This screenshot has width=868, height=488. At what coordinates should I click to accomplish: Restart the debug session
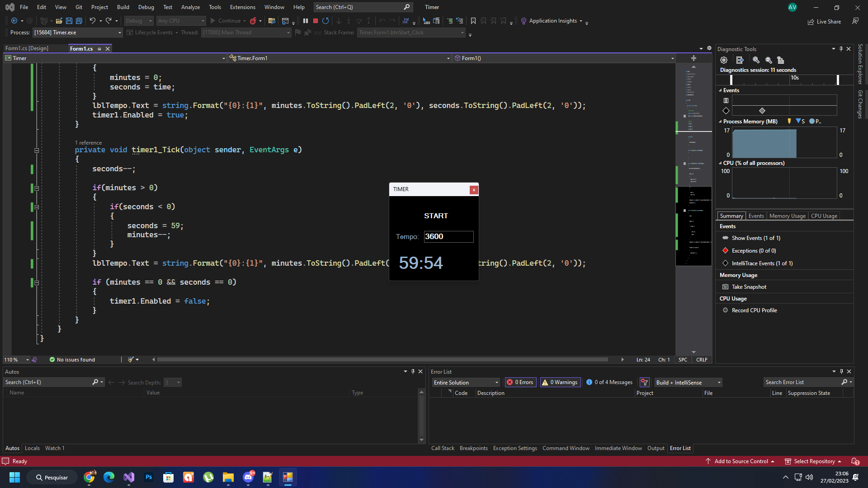tap(325, 21)
